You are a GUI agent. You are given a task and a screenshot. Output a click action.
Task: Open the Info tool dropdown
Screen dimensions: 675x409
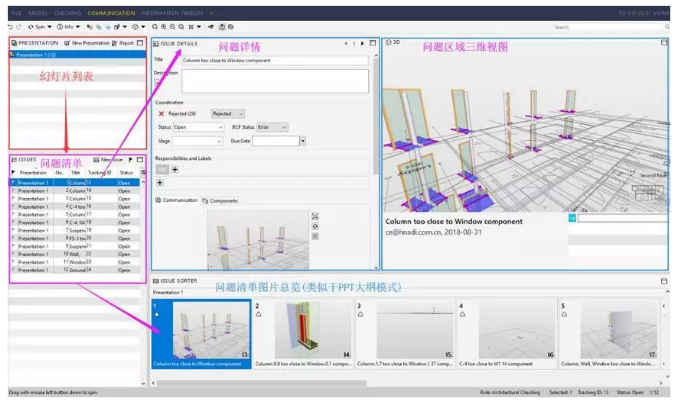[68, 27]
